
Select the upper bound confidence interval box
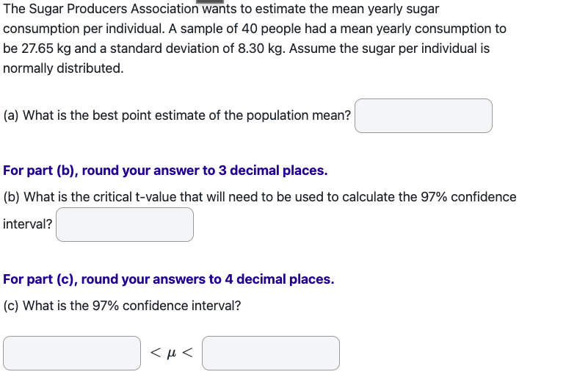tap(271, 353)
